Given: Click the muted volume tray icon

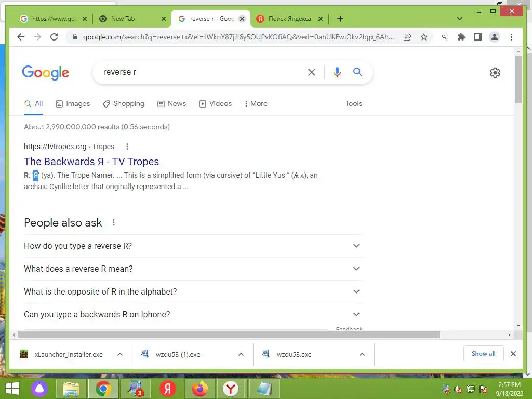Looking at the screenshot, I should pos(458,390).
